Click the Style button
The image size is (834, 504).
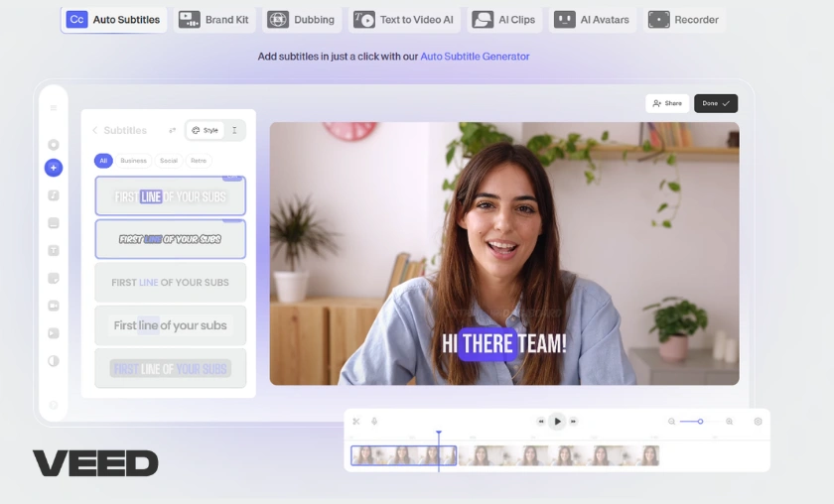click(205, 130)
